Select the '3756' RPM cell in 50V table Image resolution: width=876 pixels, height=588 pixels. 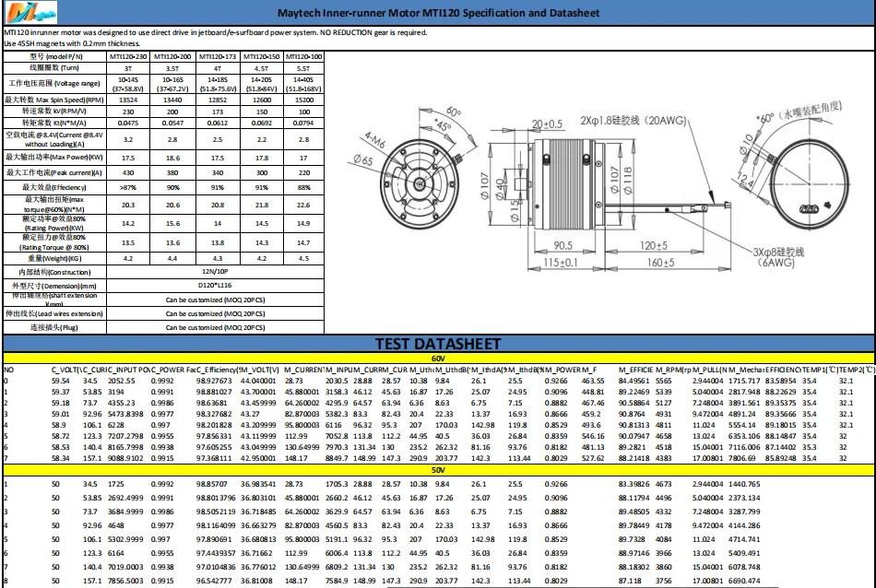pos(664,581)
